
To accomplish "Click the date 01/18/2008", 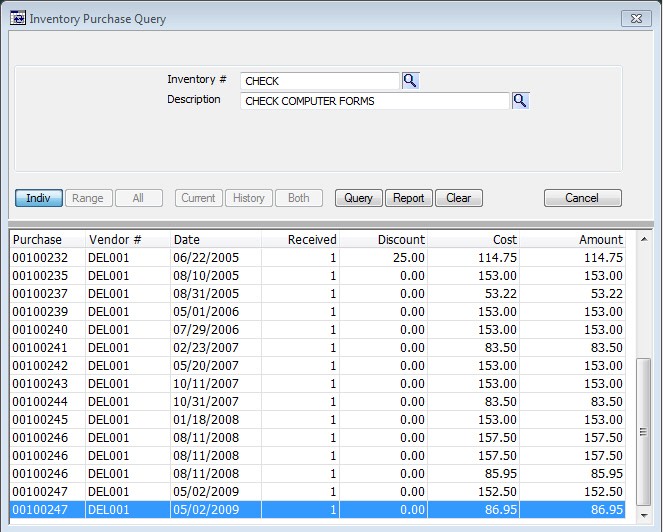I will [206, 420].
